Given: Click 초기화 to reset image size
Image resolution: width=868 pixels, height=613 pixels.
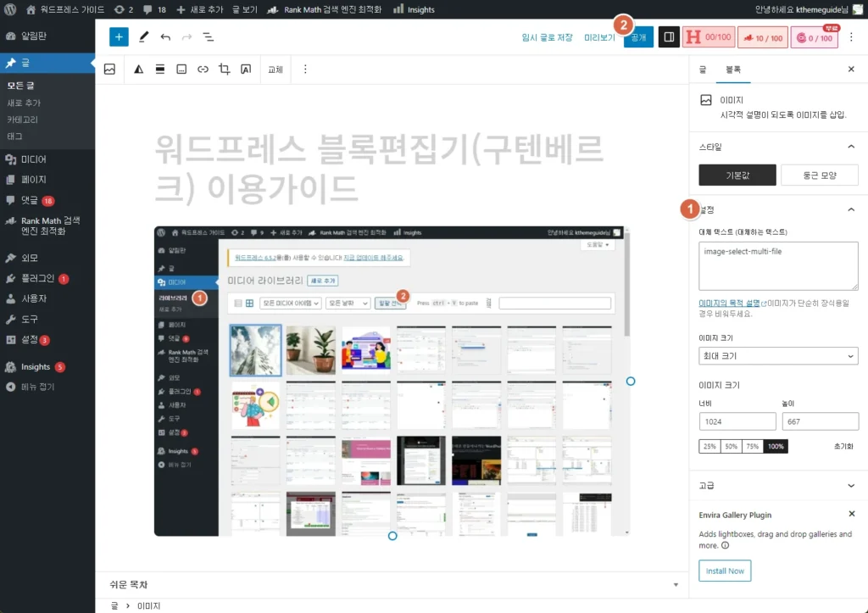Looking at the screenshot, I should point(843,446).
